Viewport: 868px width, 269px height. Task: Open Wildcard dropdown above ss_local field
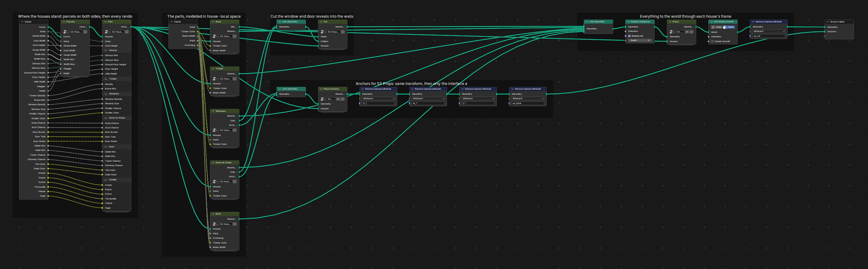click(528, 98)
